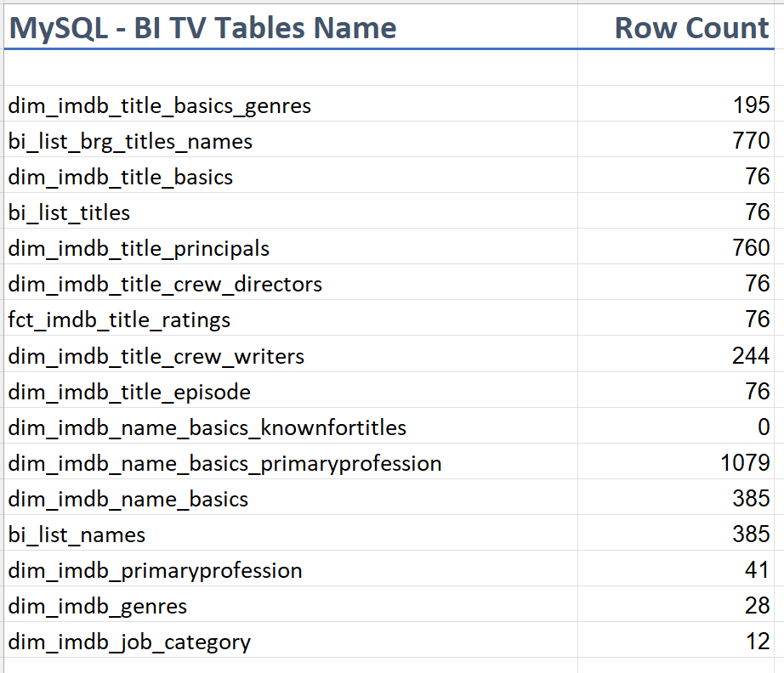Select row count value 1079
The image size is (784, 673).
pos(676,461)
